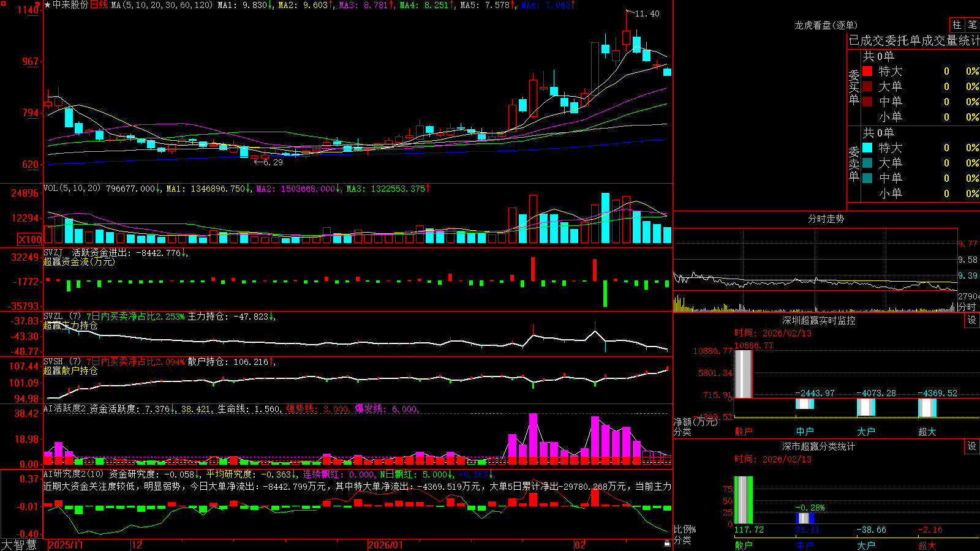Screen dimensions: 980x551
Task: Click the teal 中单 sell-order swatch
Action: pos(867,178)
